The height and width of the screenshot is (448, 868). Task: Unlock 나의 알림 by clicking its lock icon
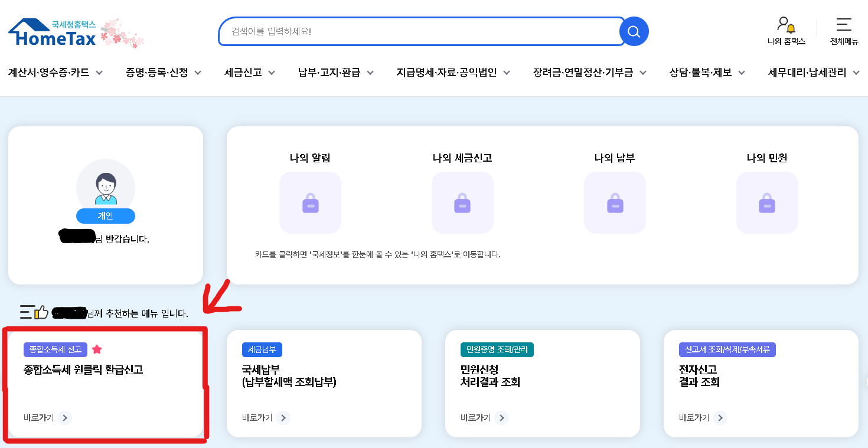pyautogui.click(x=310, y=202)
